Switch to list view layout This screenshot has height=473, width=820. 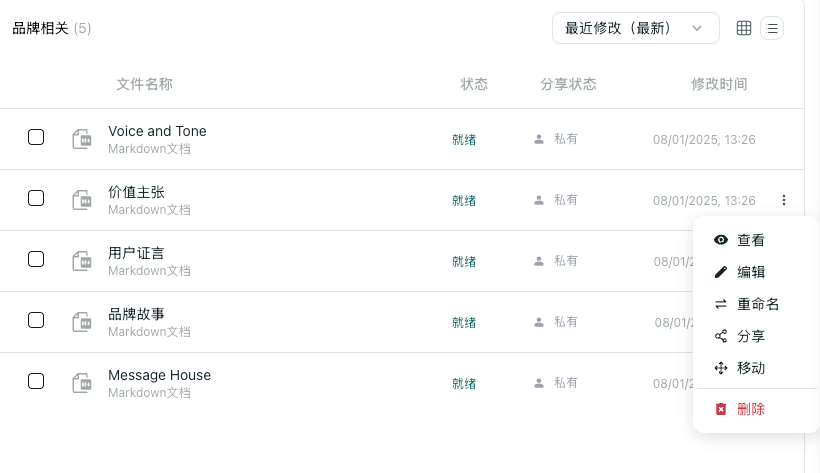(x=772, y=28)
